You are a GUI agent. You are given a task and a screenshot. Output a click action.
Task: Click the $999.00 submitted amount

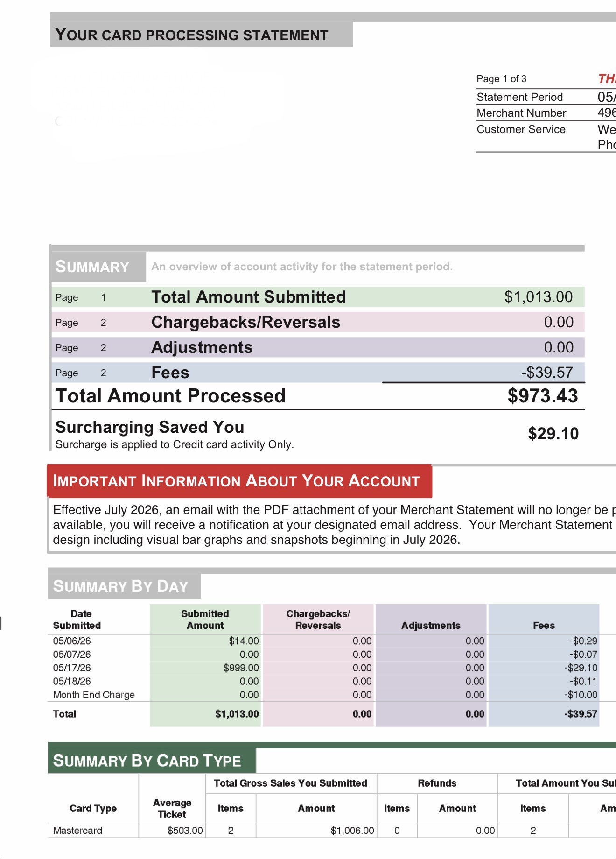(241, 668)
